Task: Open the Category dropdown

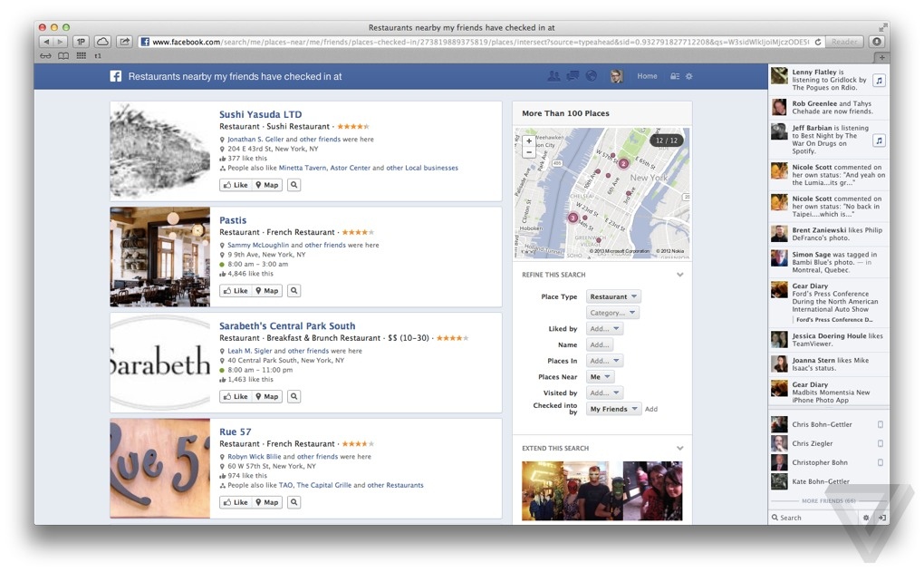Action: pos(612,313)
